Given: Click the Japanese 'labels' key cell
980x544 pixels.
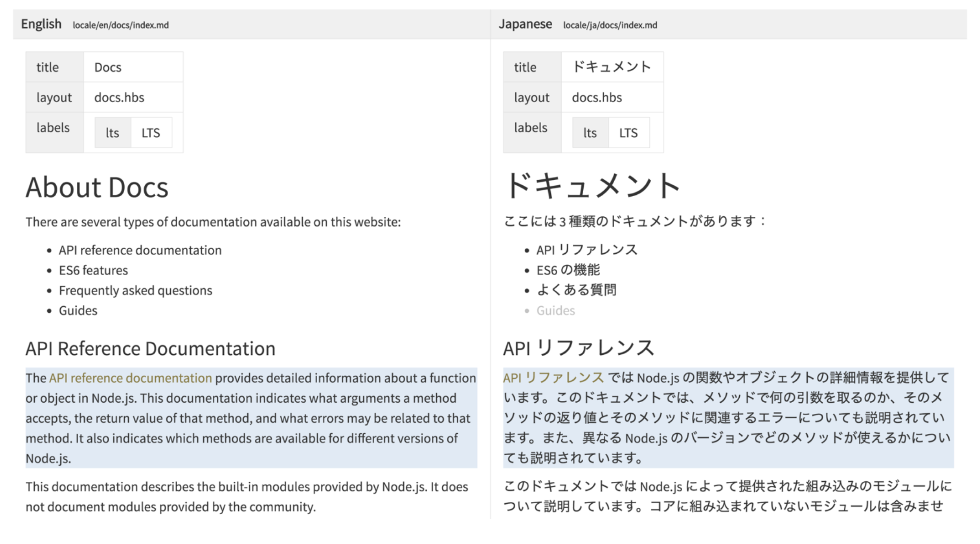Looking at the screenshot, I should click(533, 132).
